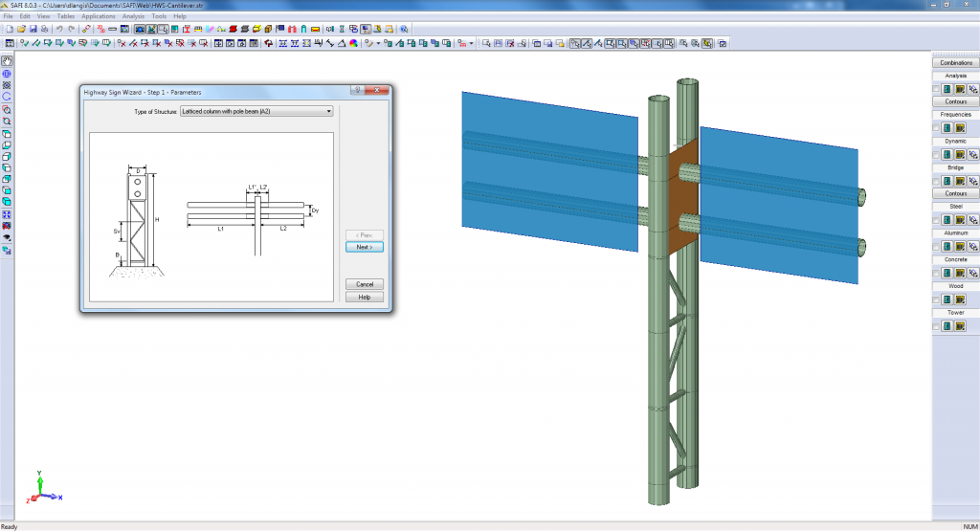Screen dimensions: 980x531
Task: Click the Tower green results icon
Action: 947,326
